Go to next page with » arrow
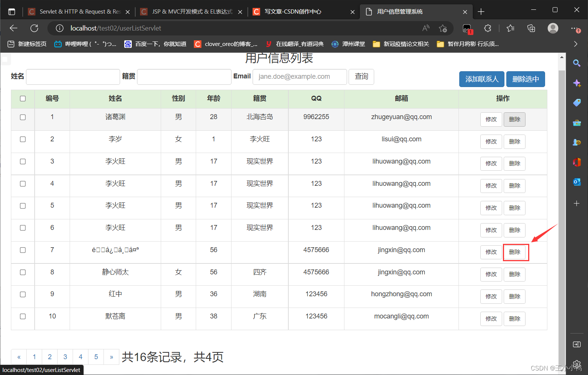This screenshot has width=588, height=375. point(111,357)
